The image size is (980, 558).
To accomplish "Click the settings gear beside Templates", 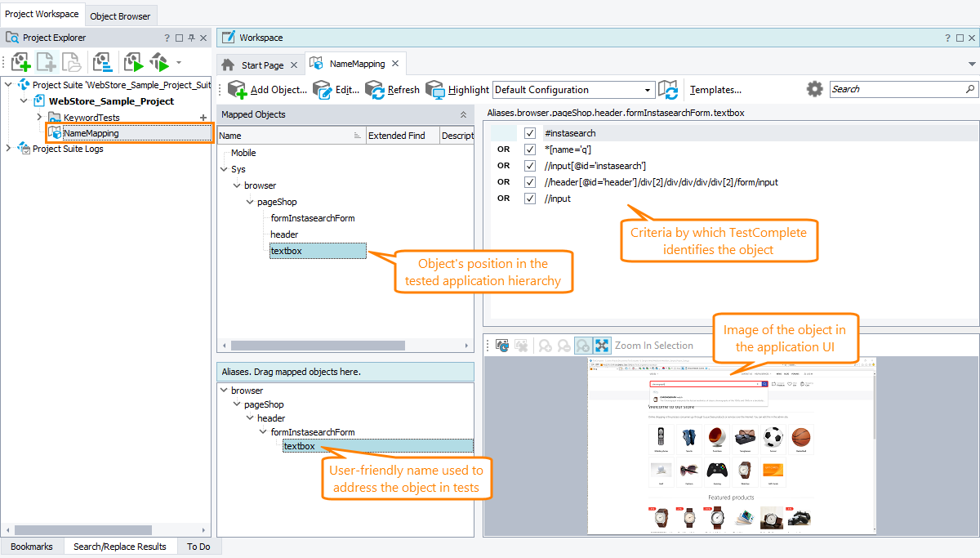I will (814, 90).
